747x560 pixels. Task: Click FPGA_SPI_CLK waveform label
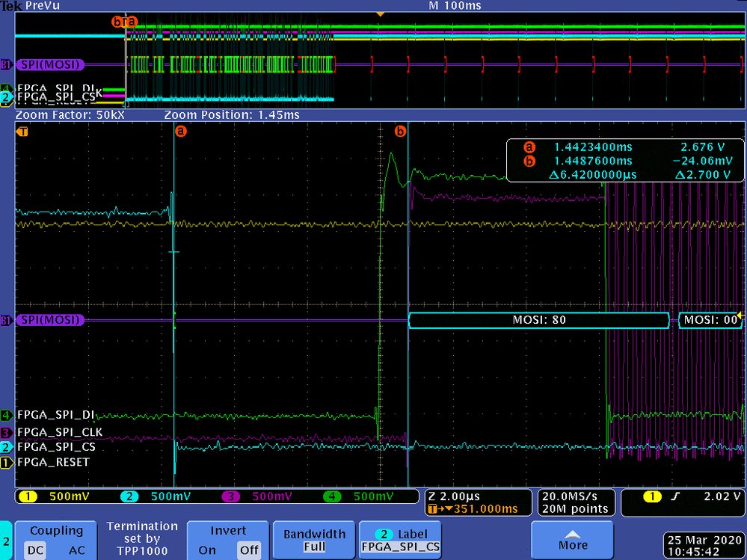[60, 432]
